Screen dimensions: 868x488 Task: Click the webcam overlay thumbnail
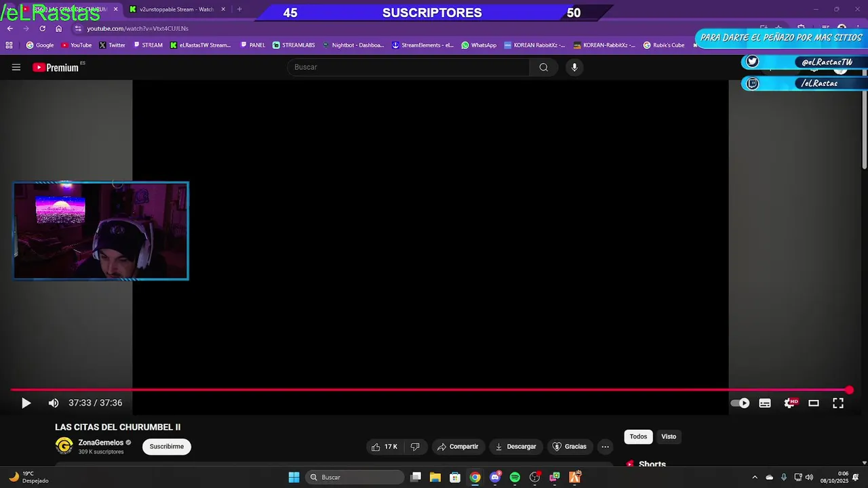(x=101, y=231)
